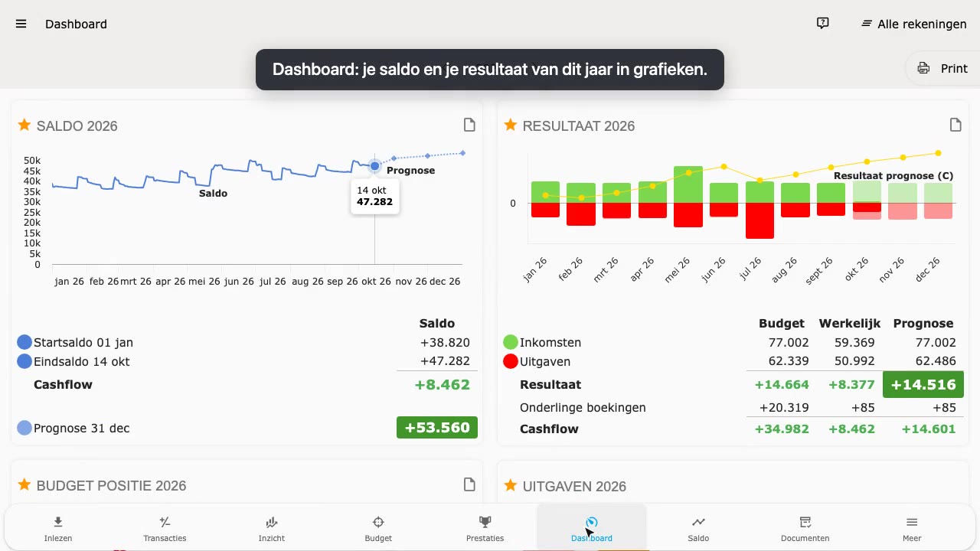Open the Meer menu tab
This screenshot has width=980, height=551.
coord(912,528)
